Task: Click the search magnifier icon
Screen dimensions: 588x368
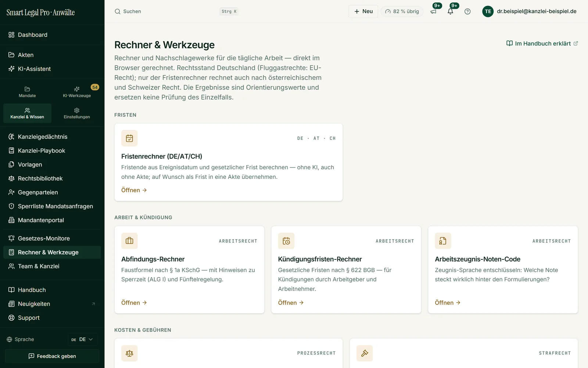Action: (118, 11)
